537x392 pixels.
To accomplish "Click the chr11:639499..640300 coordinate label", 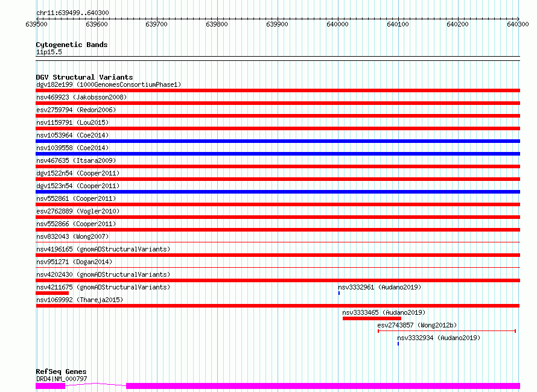I will tap(72, 13).
